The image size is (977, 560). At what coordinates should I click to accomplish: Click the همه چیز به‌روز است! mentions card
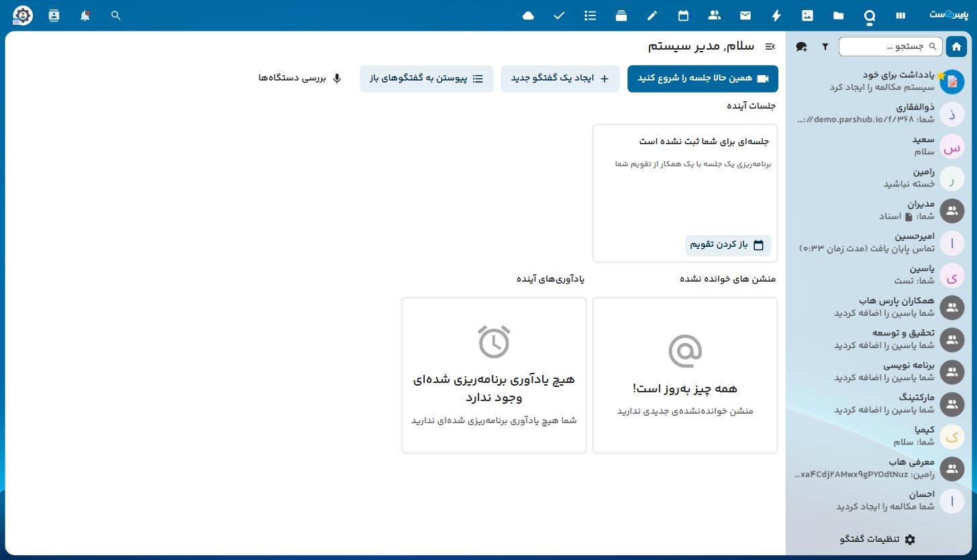click(685, 376)
